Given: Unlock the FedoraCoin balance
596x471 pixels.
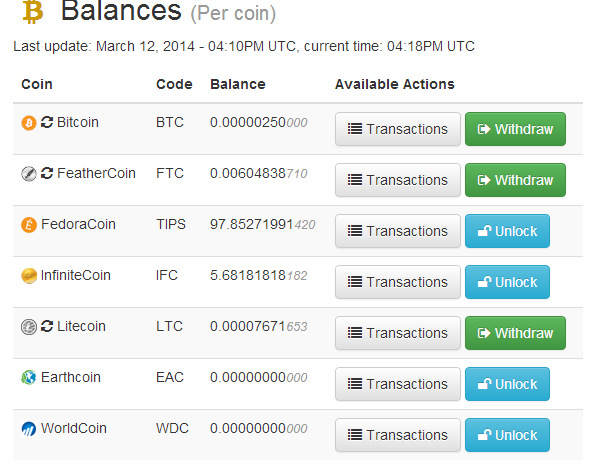Looking at the screenshot, I should point(507,231).
